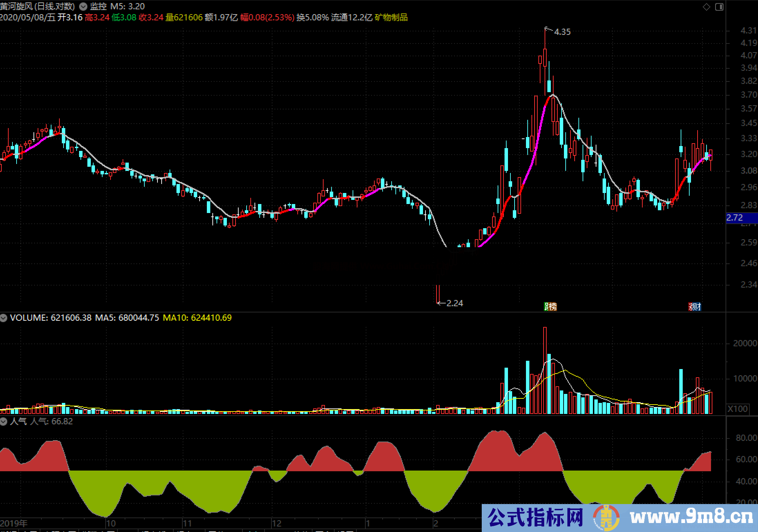Click the 黄河旋风(日线.对数) chart title
Image resolution: width=758 pixels, height=532 pixels.
[37, 7]
